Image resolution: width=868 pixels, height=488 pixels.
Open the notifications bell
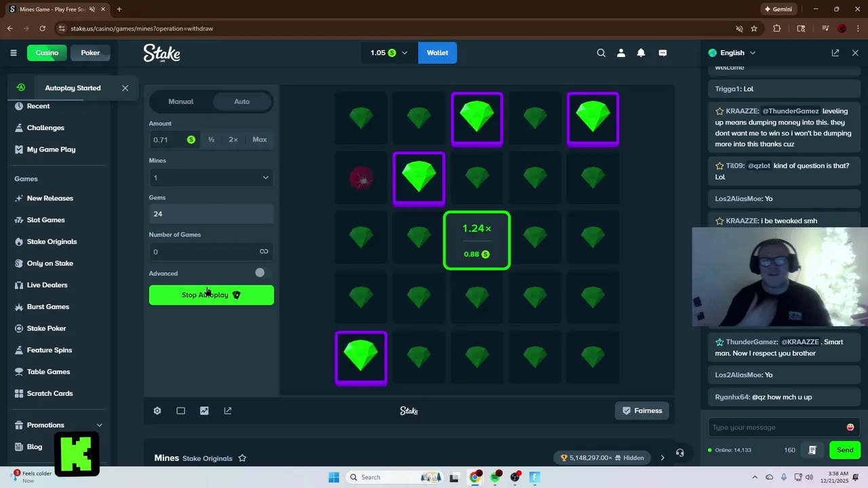pos(641,53)
